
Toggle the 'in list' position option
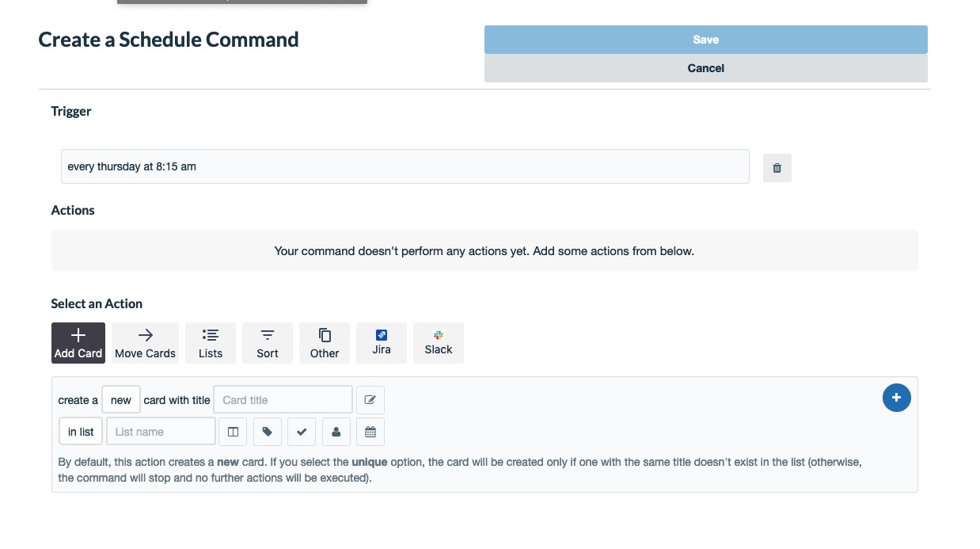click(81, 432)
